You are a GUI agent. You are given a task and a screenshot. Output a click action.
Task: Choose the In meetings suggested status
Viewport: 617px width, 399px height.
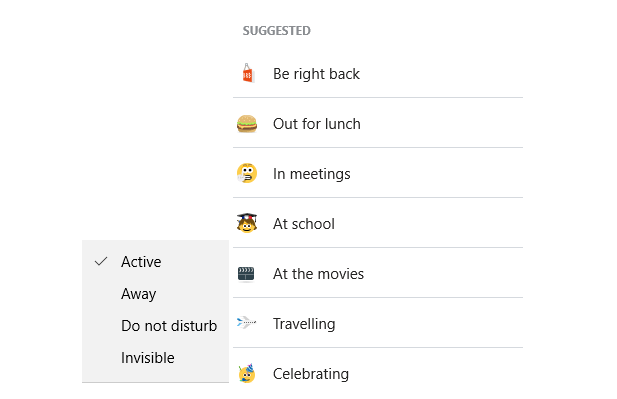point(378,174)
